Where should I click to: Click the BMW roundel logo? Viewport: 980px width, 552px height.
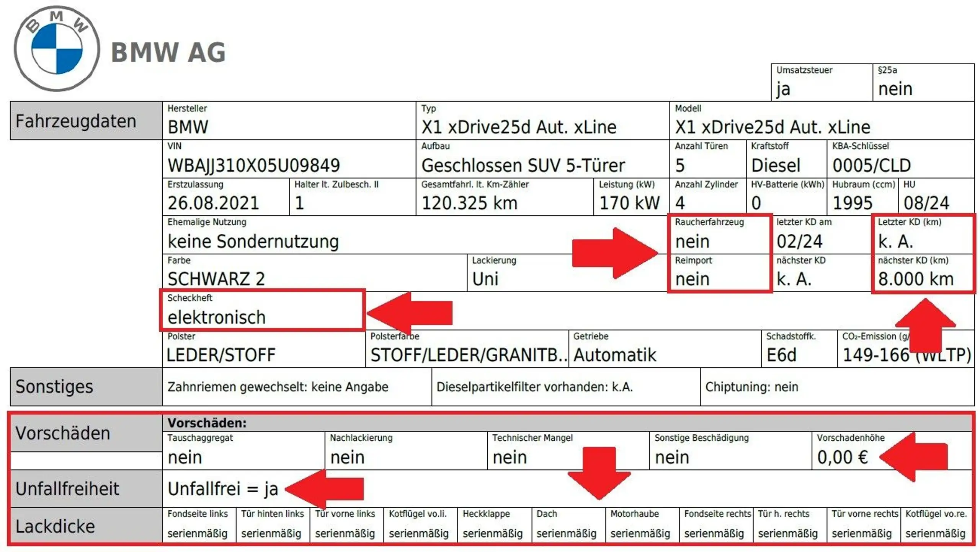coord(57,49)
